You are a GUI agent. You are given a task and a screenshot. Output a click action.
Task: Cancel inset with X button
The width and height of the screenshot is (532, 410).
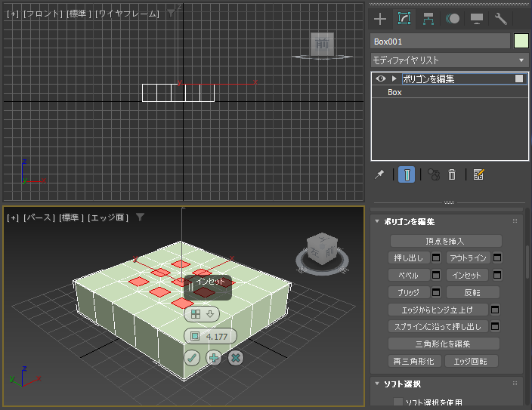[x=236, y=358]
